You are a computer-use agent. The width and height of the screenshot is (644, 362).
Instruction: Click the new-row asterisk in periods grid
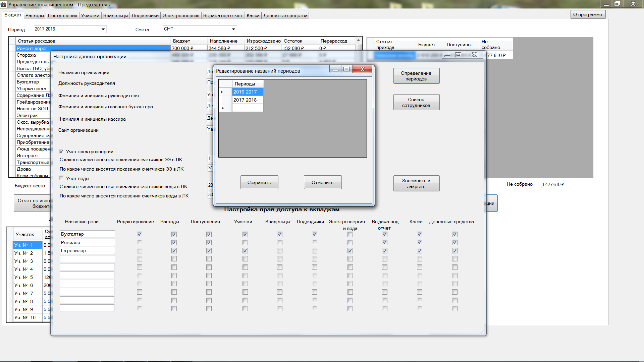(x=223, y=108)
